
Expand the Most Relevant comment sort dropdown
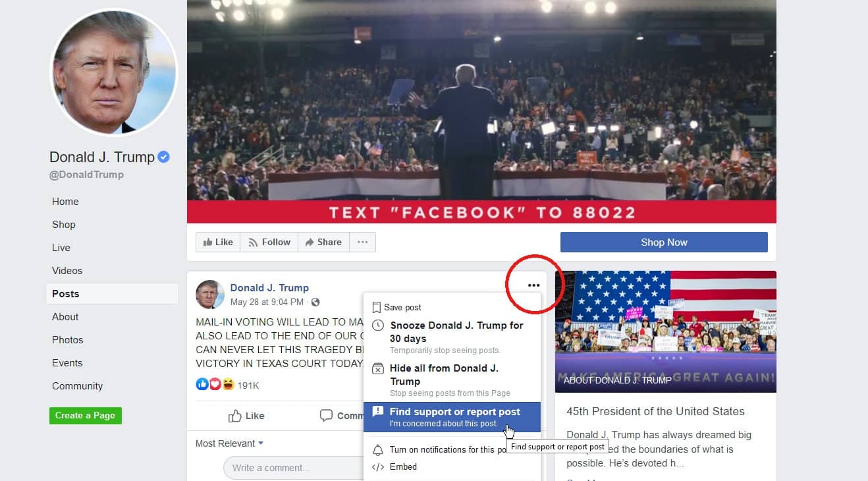click(x=229, y=443)
